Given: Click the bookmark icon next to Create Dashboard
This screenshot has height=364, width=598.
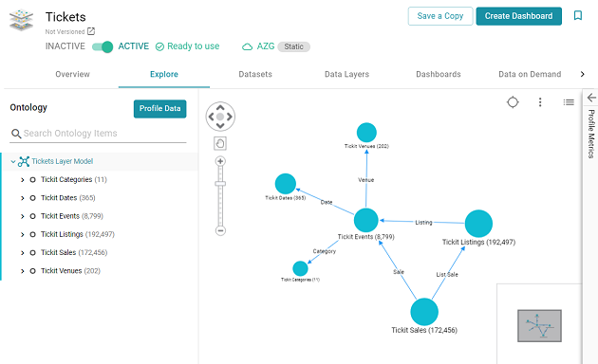Looking at the screenshot, I should 578,15.
